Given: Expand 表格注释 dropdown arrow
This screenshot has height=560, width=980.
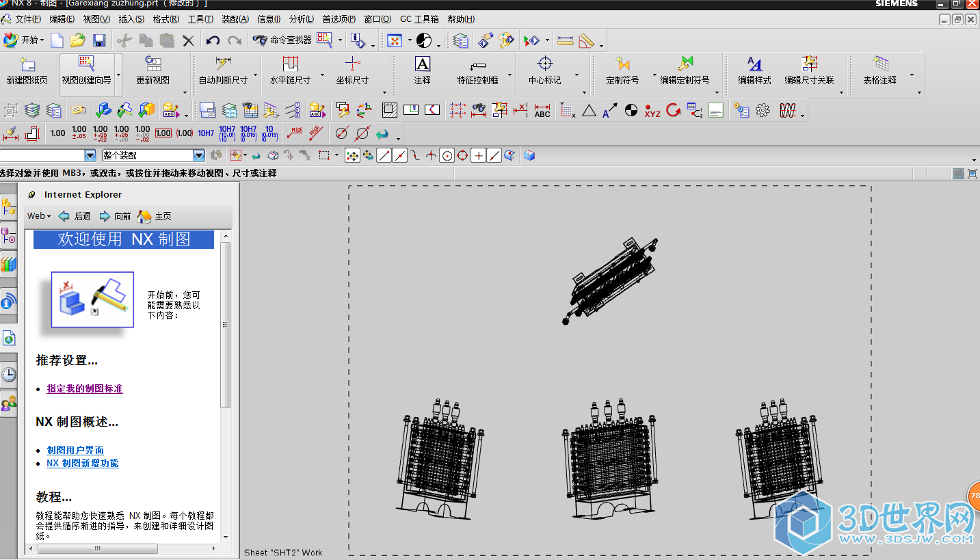Looking at the screenshot, I should point(912,75).
